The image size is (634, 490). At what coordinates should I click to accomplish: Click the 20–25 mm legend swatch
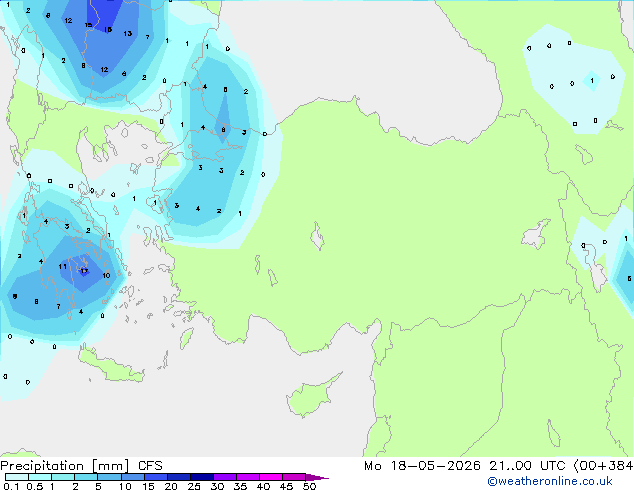point(178,477)
